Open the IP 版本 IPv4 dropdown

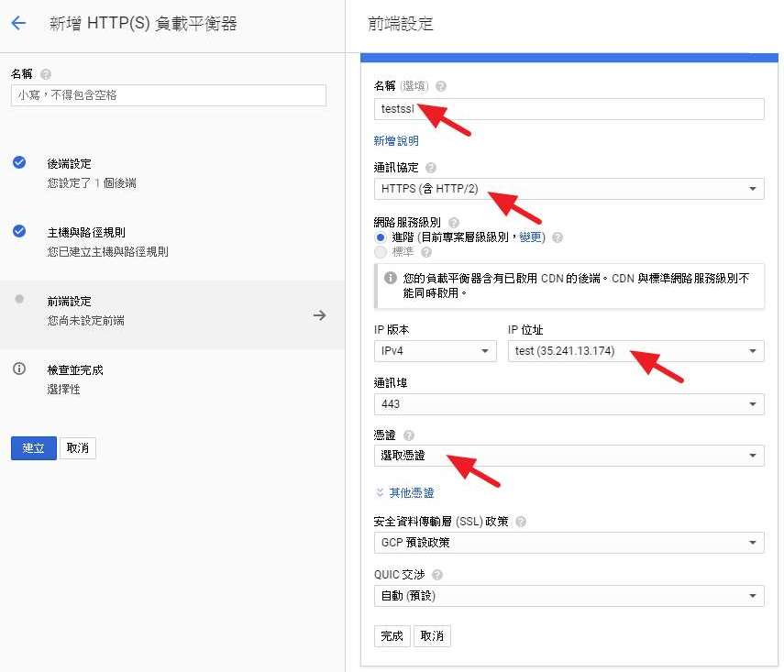pos(435,351)
